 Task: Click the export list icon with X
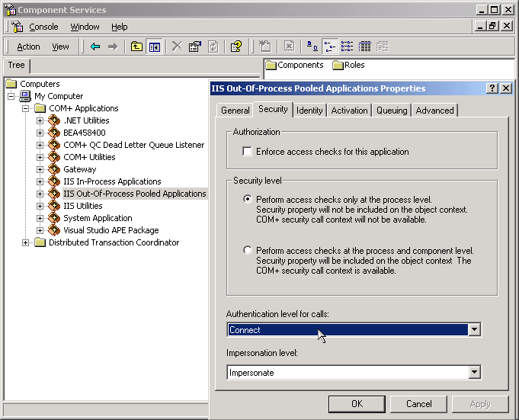[x=290, y=46]
